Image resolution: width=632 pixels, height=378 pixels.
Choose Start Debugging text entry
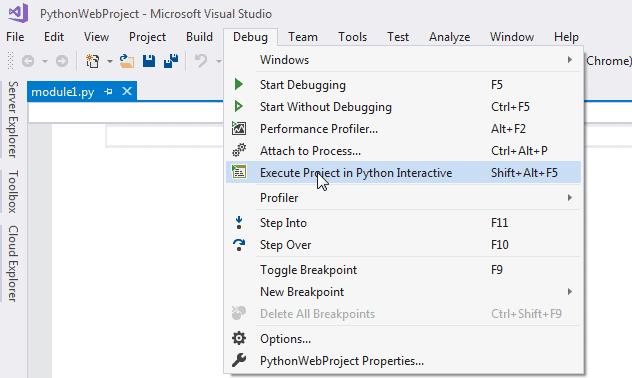click(x=303, y=85)
